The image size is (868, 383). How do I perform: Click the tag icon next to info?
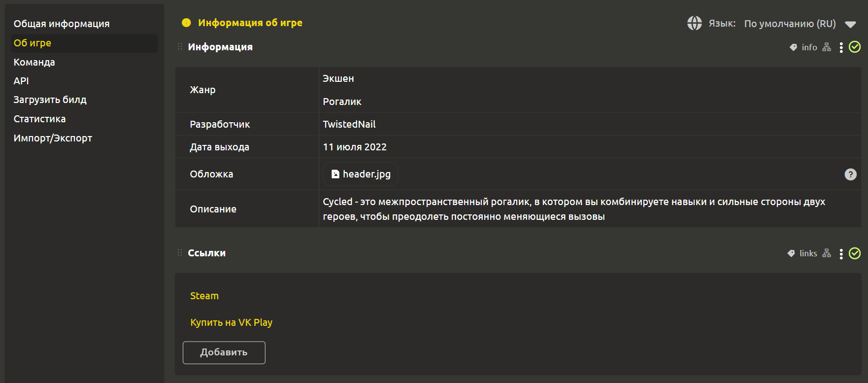(793, 47)
